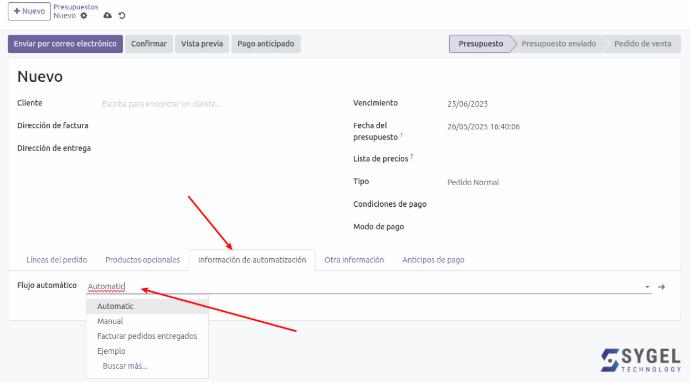
Task: Edit the Vencimiento date 25/06/2025
Action: (468, 104)
